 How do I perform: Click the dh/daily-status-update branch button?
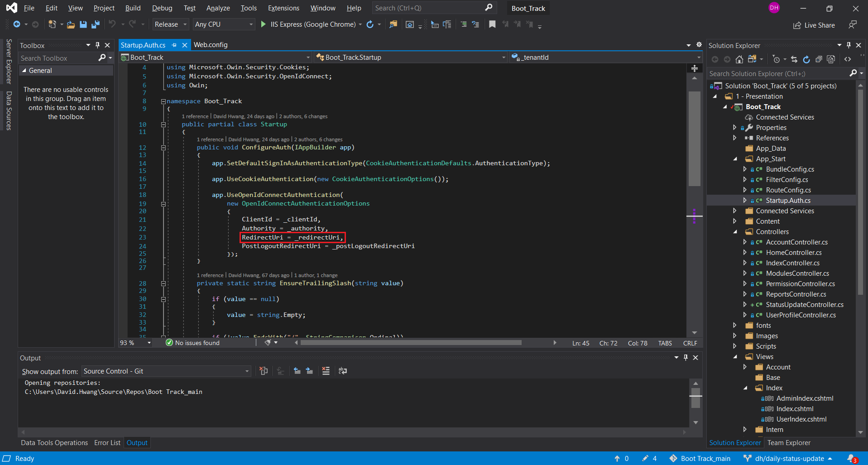click(x=789, y=459)
